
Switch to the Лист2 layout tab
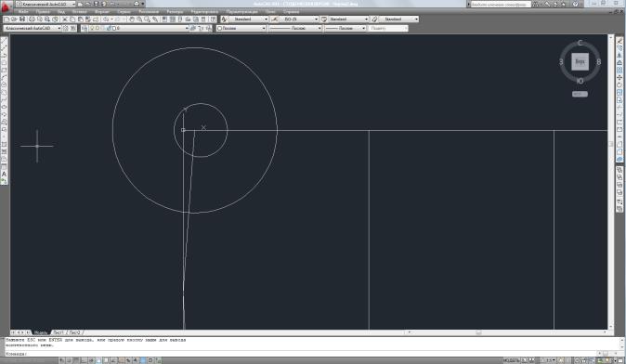tap(74, 332)
